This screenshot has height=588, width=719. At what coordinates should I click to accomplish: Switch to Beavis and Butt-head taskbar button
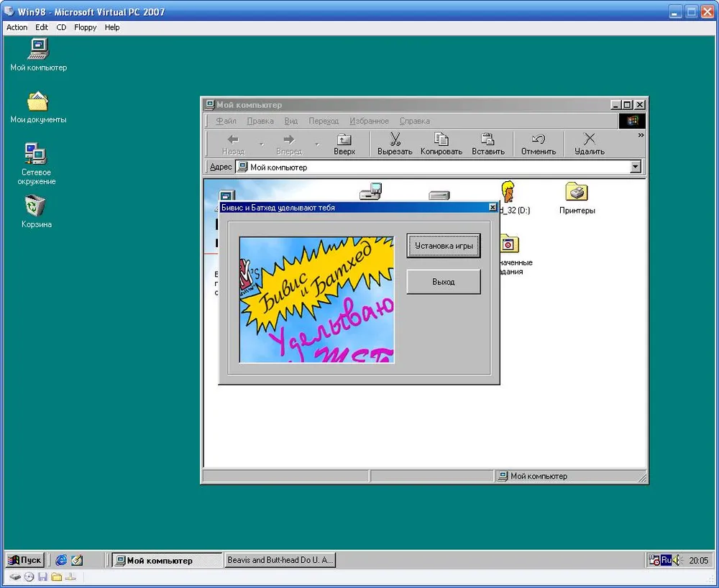click(280, 560)
